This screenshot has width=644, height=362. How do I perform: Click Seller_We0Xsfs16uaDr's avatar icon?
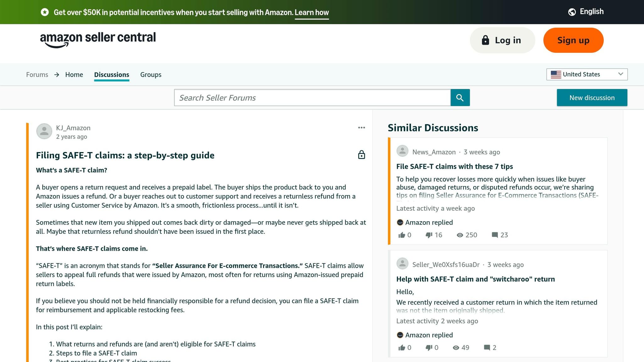pos(402,264)
